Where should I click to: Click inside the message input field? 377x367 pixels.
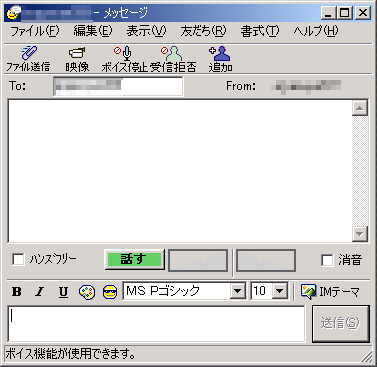tap(156, 324)
